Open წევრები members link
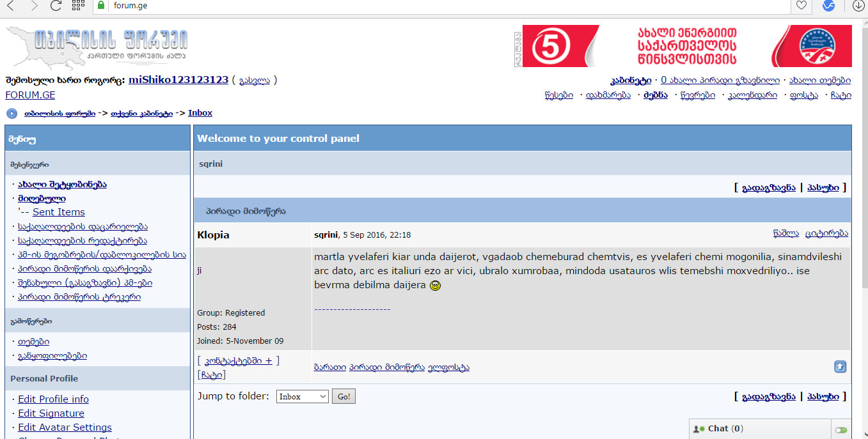The image size is (868, 439). pos(698,95)
